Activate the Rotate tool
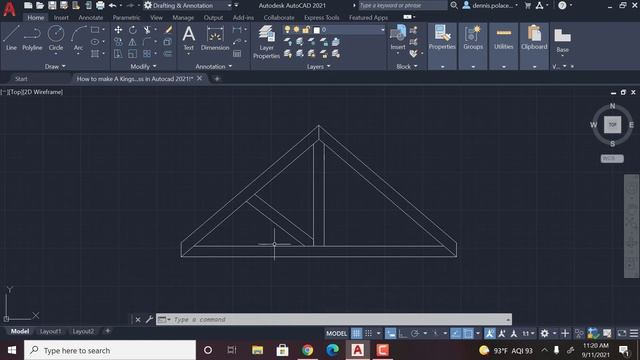640x360 pixels. coord(133,30)
